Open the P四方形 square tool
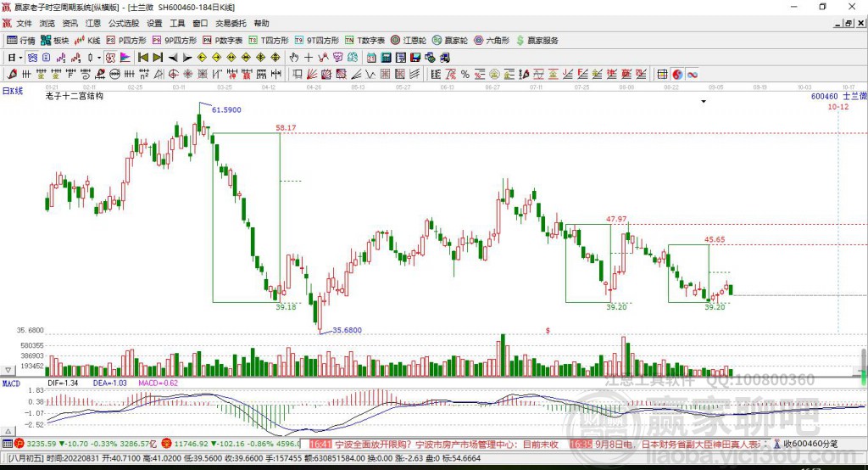Screen dimensions: 868x470 click(x=126, y=41)
